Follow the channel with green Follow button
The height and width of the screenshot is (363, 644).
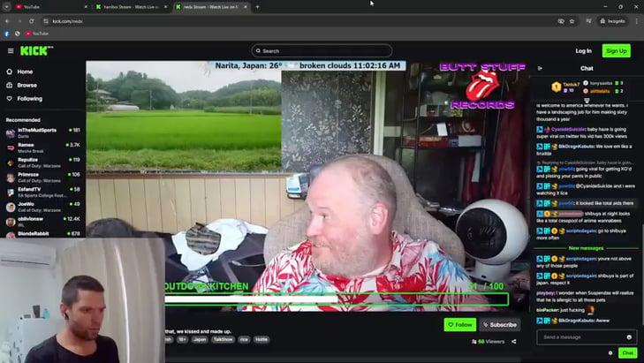pos(460,324)
